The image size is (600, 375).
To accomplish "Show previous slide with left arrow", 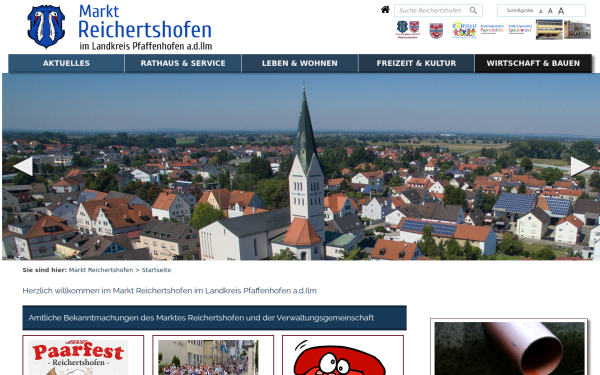I will tap(23, 166).
